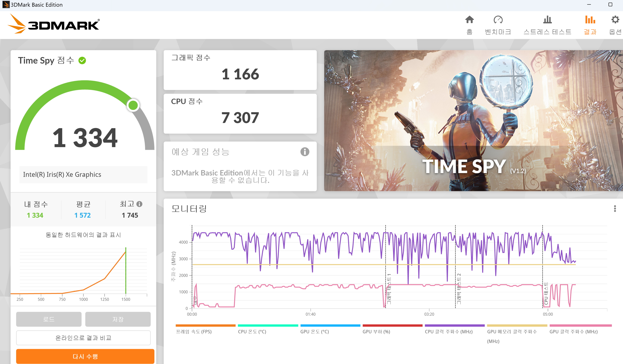Click the 로드 button
Viewport: 623px width, 364px height.
click(49, 319)
